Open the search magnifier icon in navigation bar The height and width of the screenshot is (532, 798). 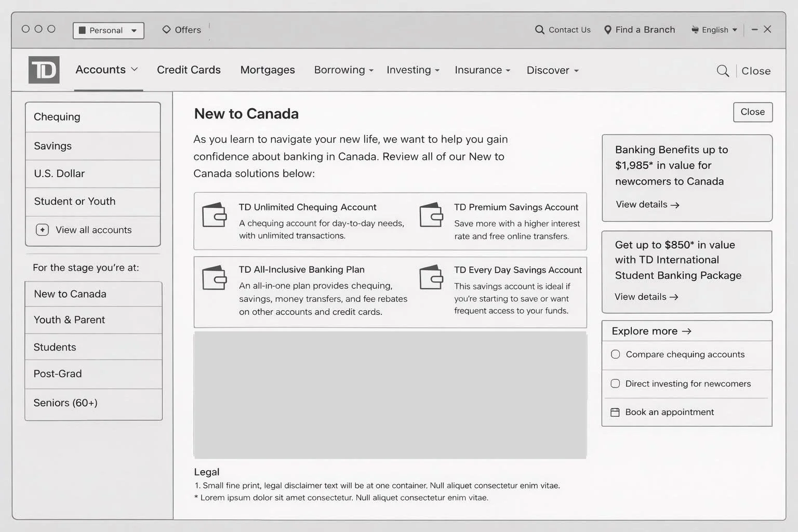pos(723,71)
